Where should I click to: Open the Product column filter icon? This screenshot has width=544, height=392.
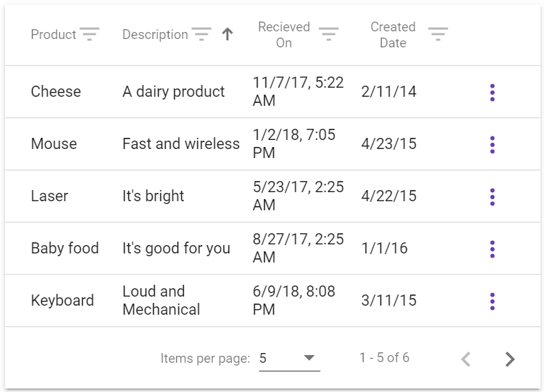point(89,34)
